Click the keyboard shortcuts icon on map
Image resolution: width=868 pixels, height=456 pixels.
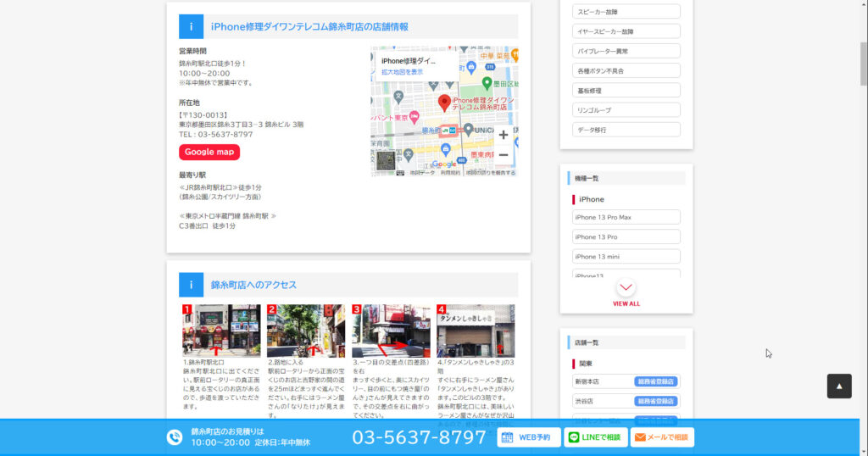pos(400,173)
